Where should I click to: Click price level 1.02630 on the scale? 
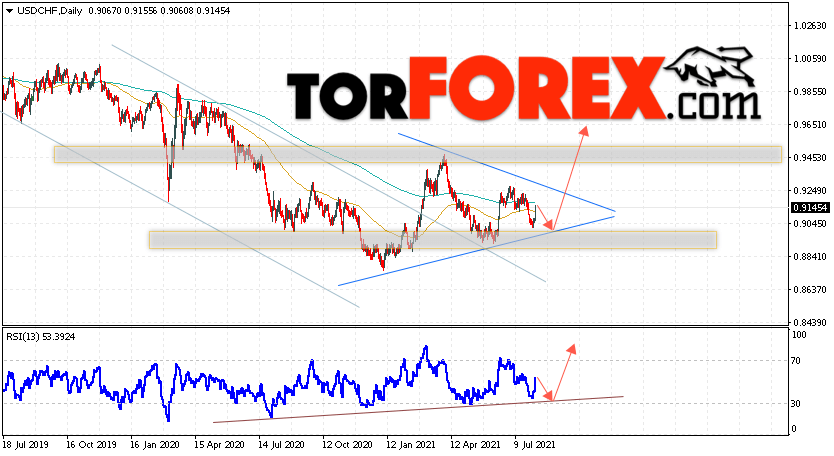(810, 26)
